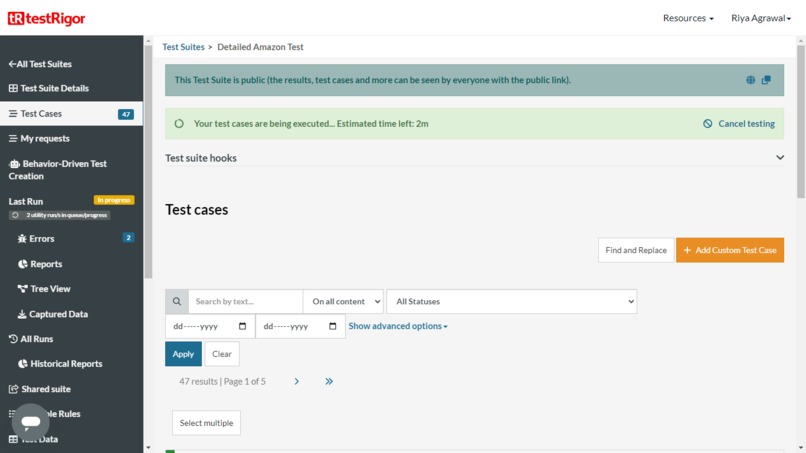Go to next results page arrow

297,381
